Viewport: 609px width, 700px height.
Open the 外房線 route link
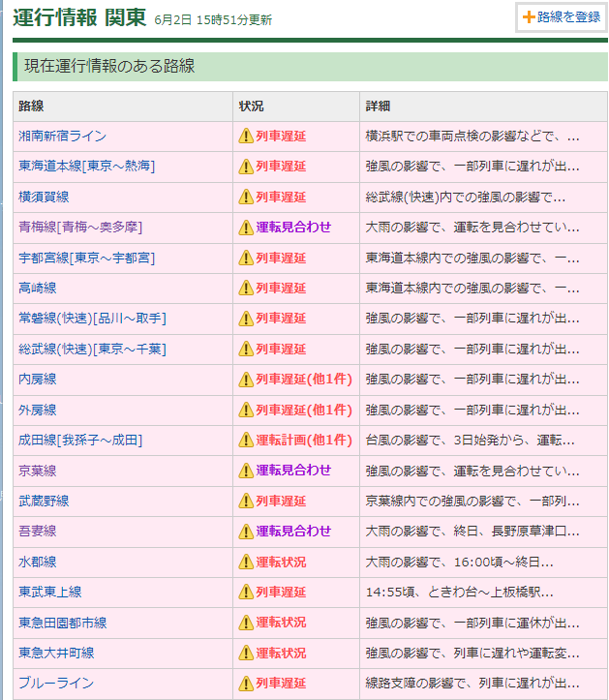tap(38, 410)
